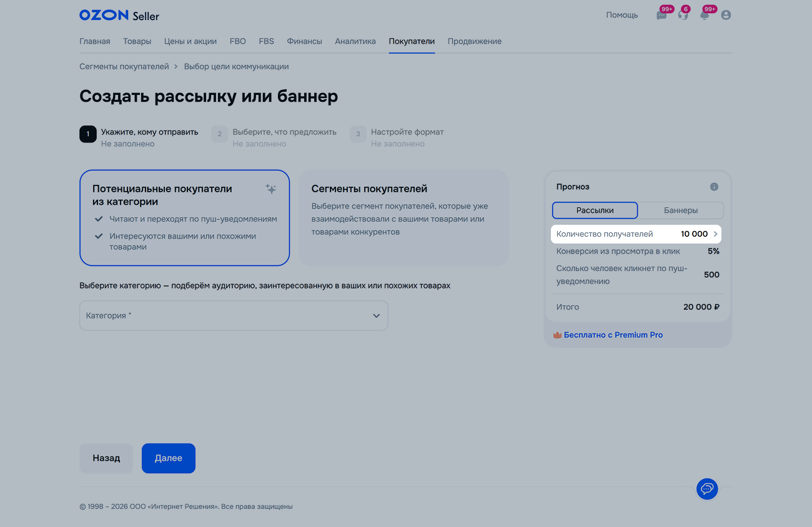Viewport: 812px width, 527px height.
Task: Open the Продвижение menu tab
Action: 474,41
